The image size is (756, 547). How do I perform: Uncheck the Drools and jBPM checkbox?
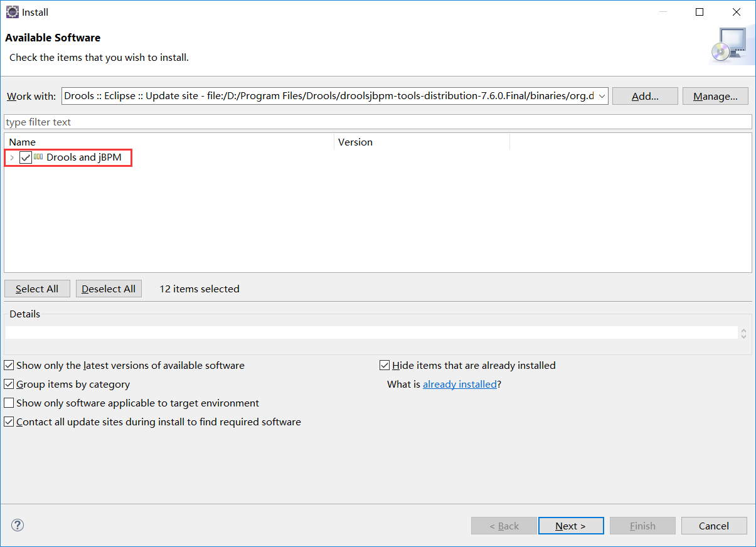(x=26, y=157)
